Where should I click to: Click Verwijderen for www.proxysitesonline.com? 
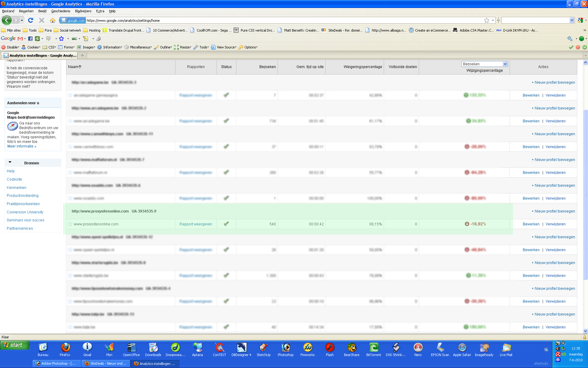pos(556,224)
